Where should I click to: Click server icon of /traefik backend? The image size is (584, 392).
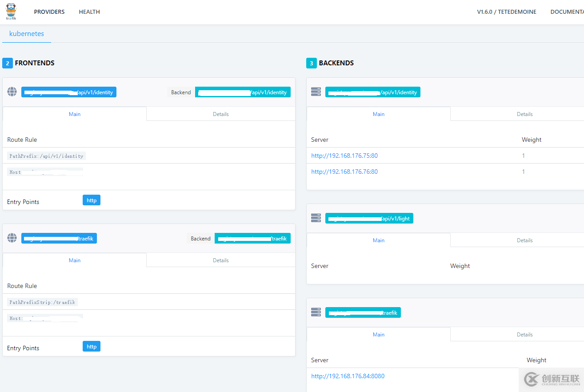tap(316, 312)
